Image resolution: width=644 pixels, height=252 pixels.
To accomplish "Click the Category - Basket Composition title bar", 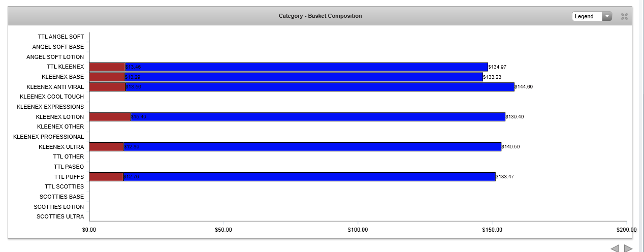I will coord(320,16).
